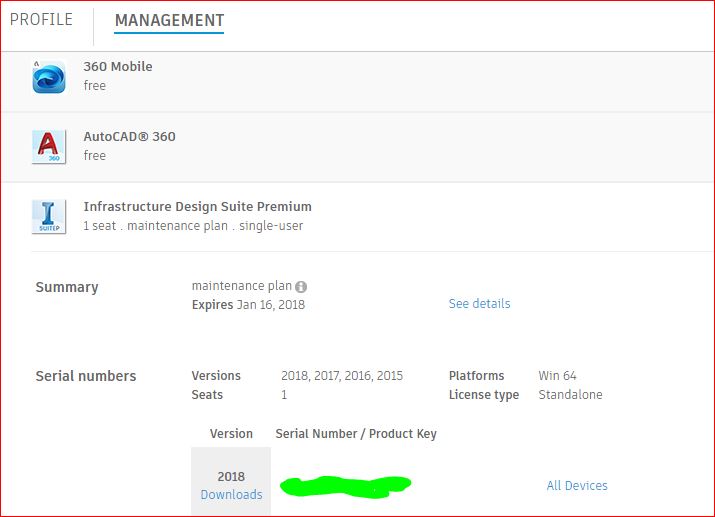Click the Infrastructure Design Suite icon

[x=49, y=217]
